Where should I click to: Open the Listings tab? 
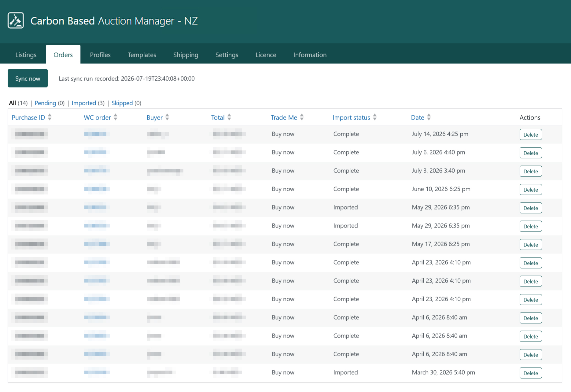coord(26,55)
